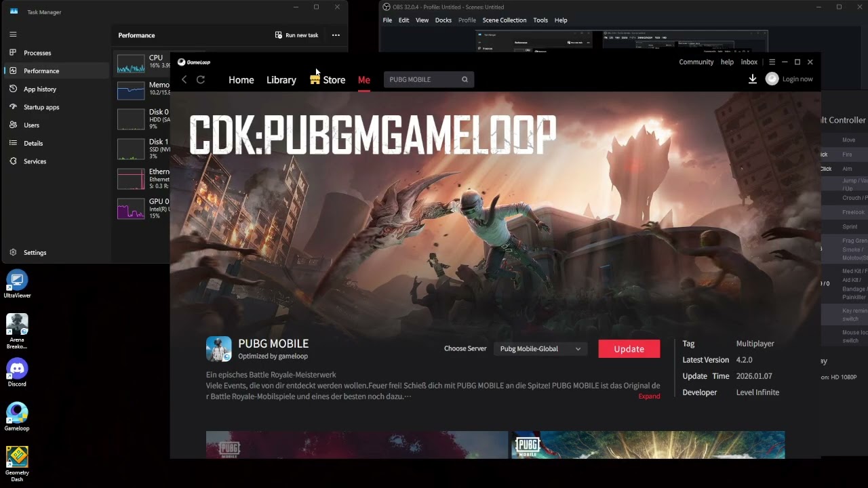Click the Level Infinite developer name
Screen dimensions: 868x488
757,392
